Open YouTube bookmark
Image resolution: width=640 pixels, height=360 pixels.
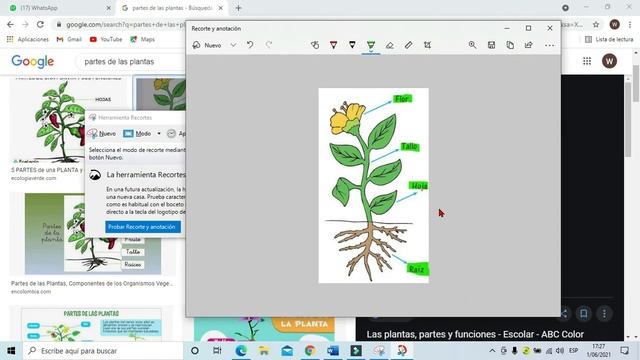[x=106, y=39]
